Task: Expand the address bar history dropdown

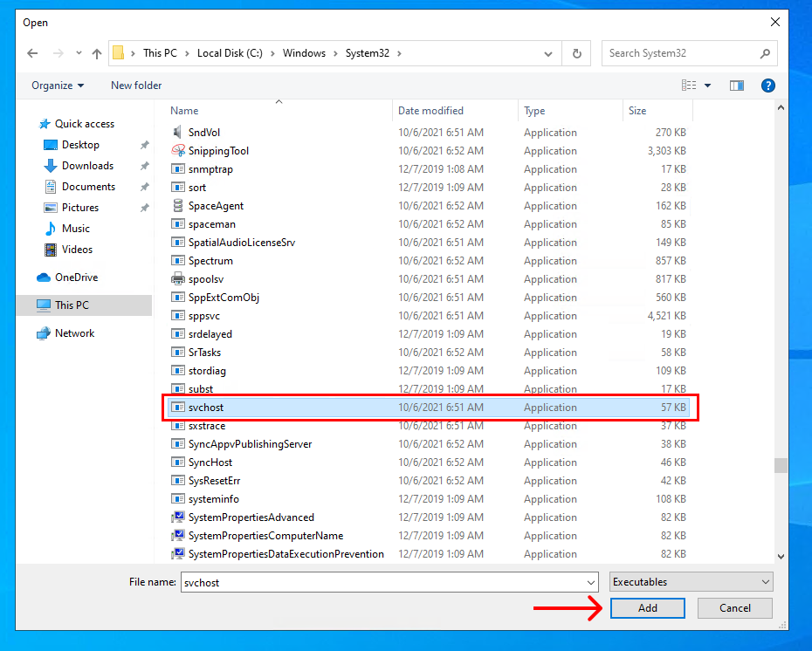Action: point(548,53)
